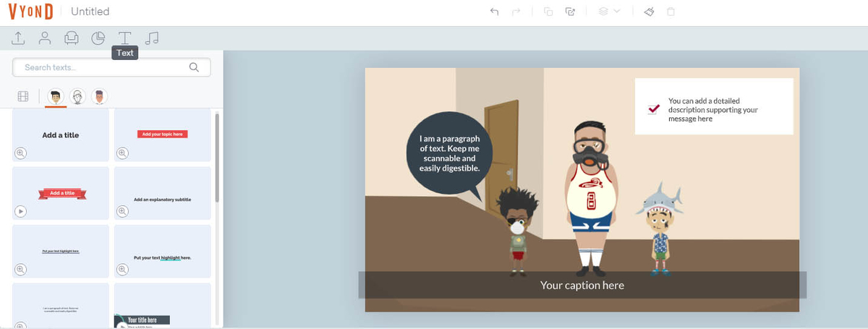Click the 'Text' tooltip label
The width and height of the screenshot is (868, 329).
(125, 53)
